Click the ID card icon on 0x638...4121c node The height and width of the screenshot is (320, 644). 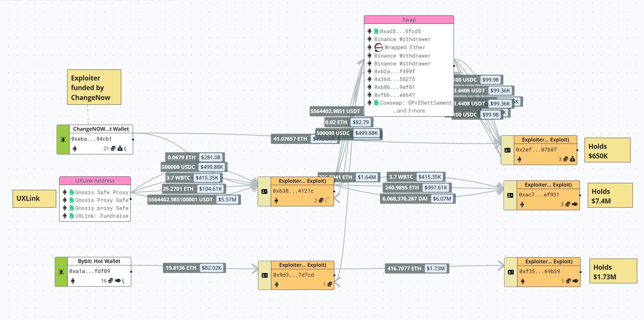[x=264, y=192]
